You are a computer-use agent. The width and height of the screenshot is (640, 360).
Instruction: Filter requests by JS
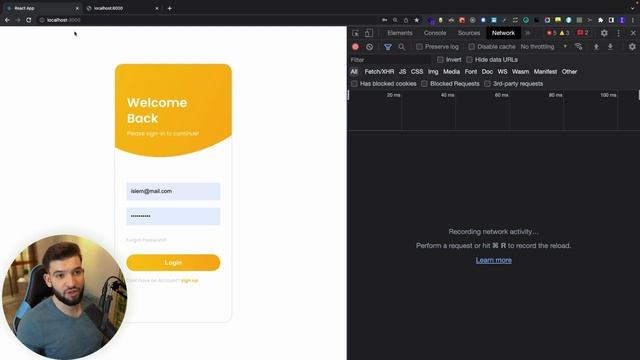click(402, 72)
